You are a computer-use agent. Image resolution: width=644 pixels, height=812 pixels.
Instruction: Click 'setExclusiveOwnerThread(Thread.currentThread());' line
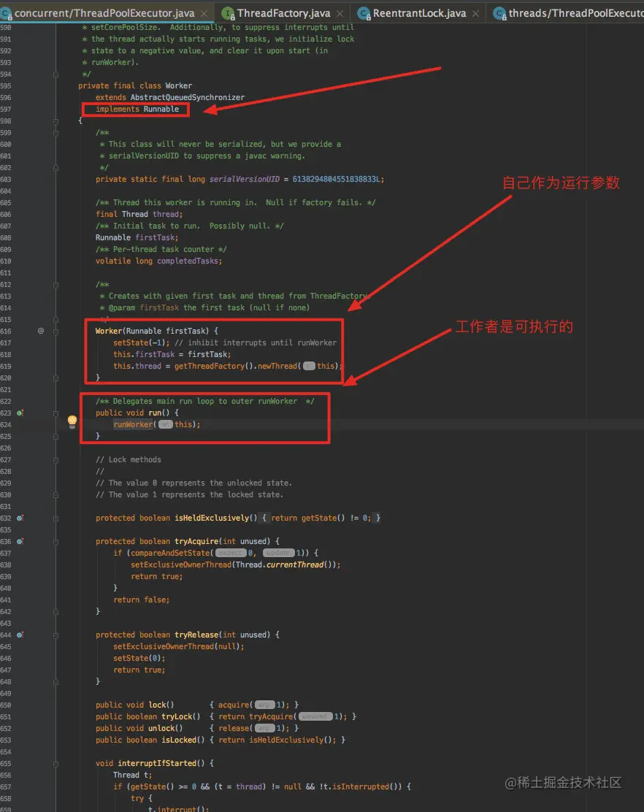236,564
